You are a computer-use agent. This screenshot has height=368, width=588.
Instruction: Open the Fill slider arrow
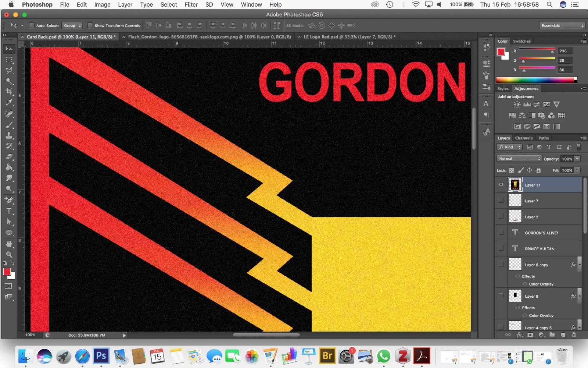pos(577,170)
